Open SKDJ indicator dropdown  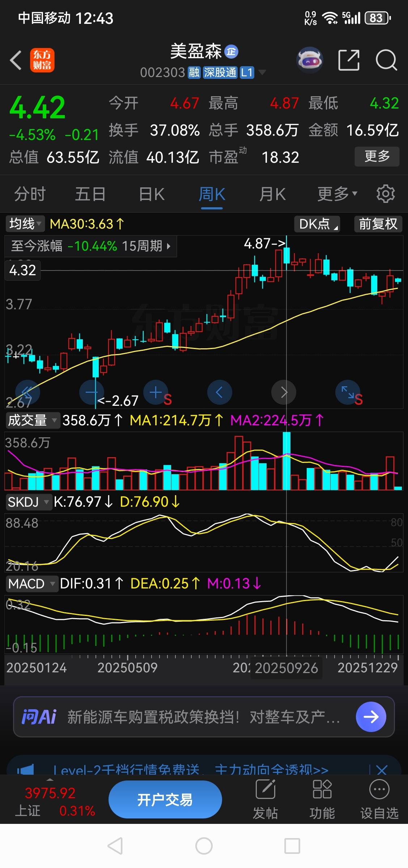(29, 502)
